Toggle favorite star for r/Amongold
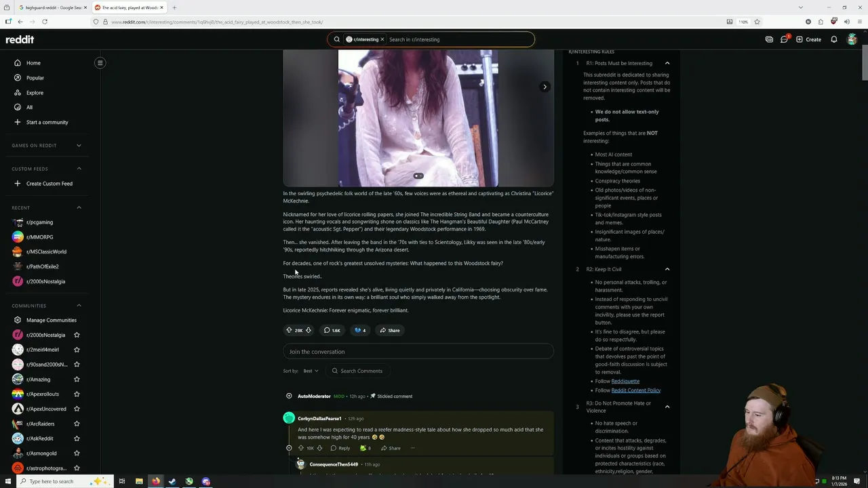The image size is (868, 488). (x=77, y=453)
